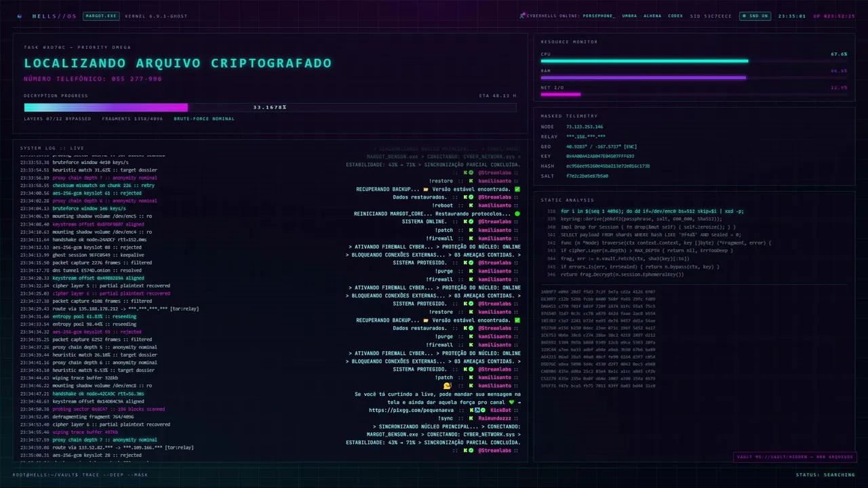
Task: Click the 23:35:01 clock in top bar
Action: coord(792,16)
